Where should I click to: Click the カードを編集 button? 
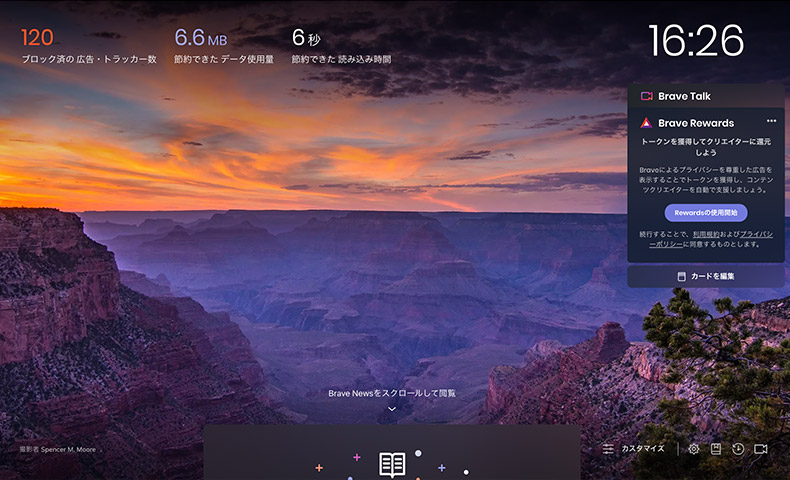pyautogui.click(x=705, y=275)
